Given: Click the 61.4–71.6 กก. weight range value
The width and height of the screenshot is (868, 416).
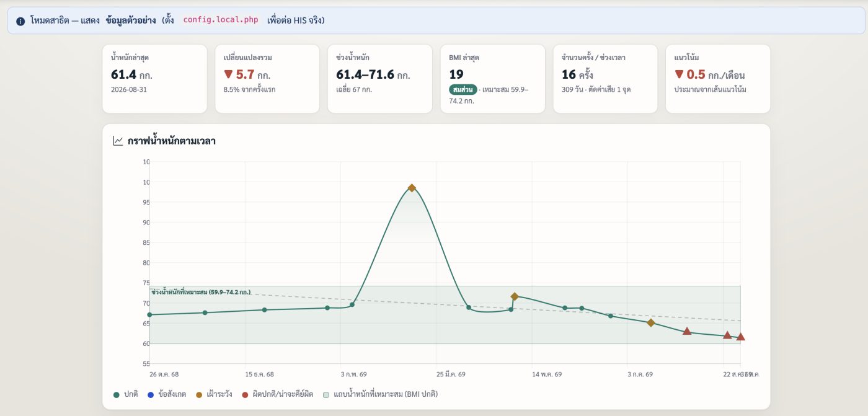Looking at the screenshot, I should (x=373, y=75).
